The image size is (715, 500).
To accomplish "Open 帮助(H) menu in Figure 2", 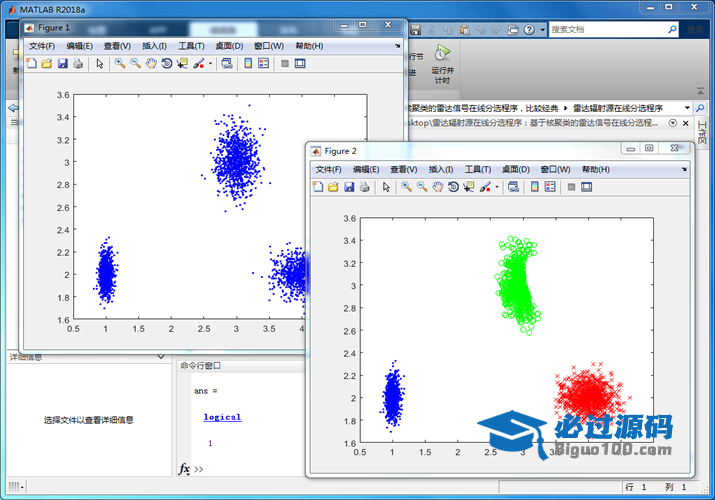I will pos(596,170).
